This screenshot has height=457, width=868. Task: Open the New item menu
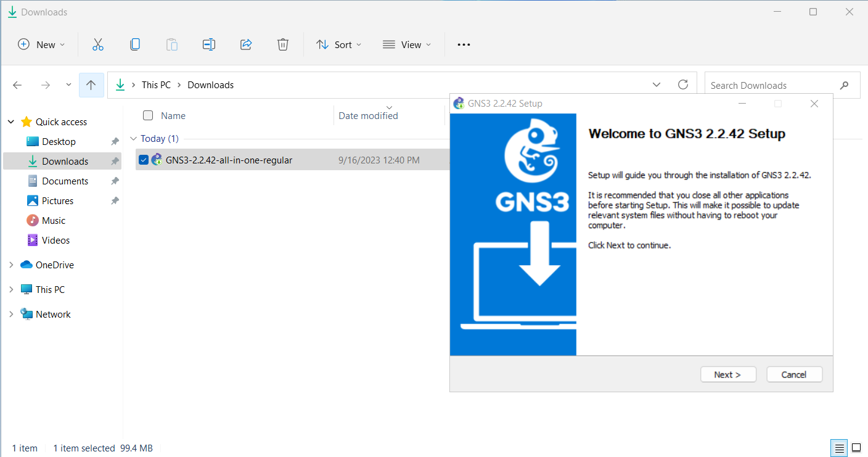41,44
